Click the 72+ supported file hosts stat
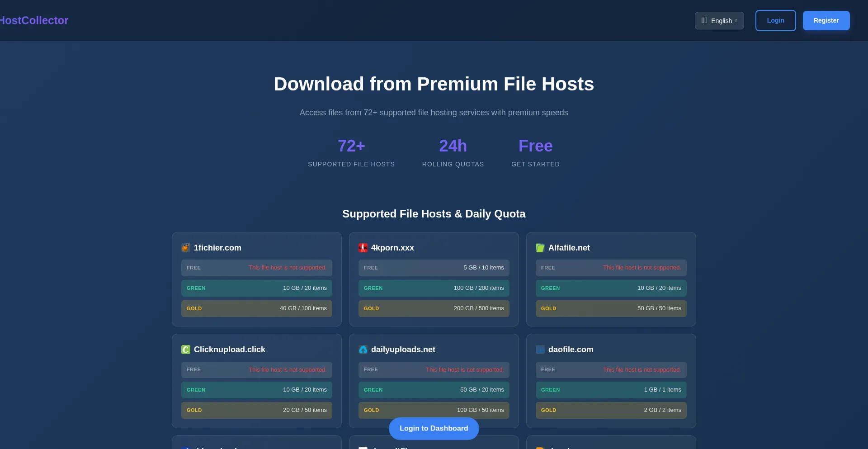The width and height of the screenshot is (868, 449). [351, 153]
